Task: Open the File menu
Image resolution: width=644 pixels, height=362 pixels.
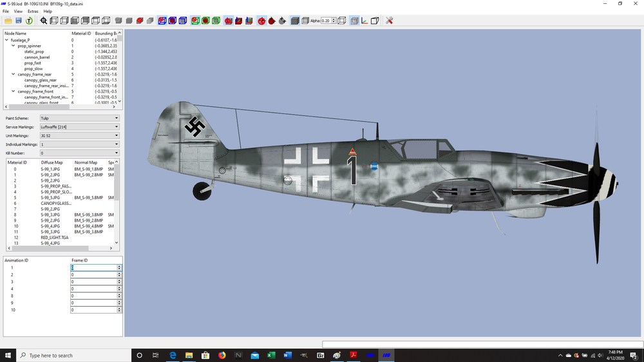Action: [6, 12]
